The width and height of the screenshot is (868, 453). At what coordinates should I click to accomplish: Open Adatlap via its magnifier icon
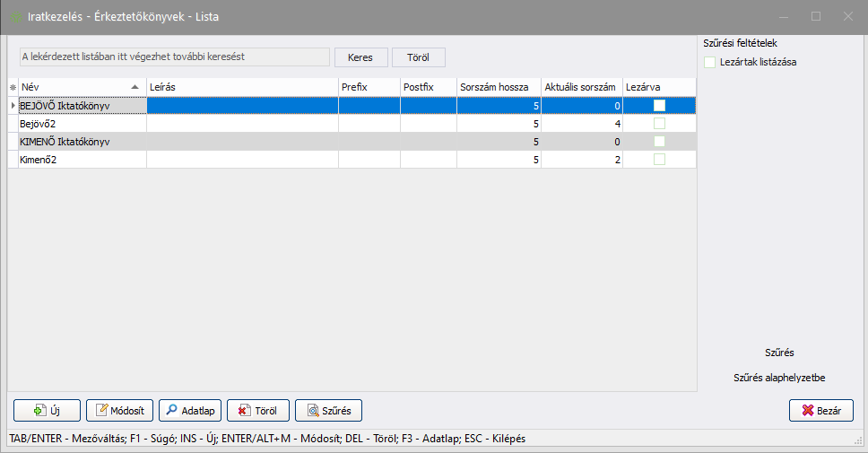[x=171, y=411]
